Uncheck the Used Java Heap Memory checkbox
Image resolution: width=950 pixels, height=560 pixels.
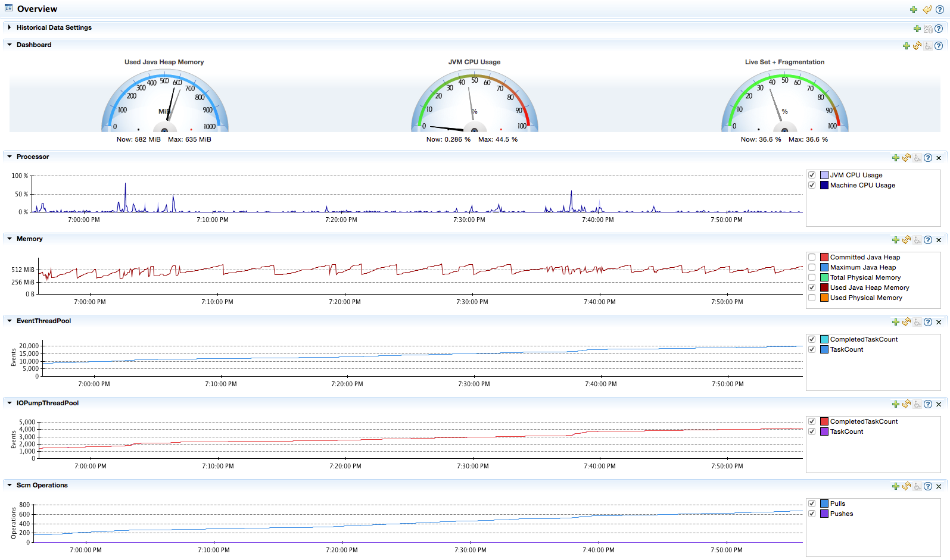tap(812, 287)
